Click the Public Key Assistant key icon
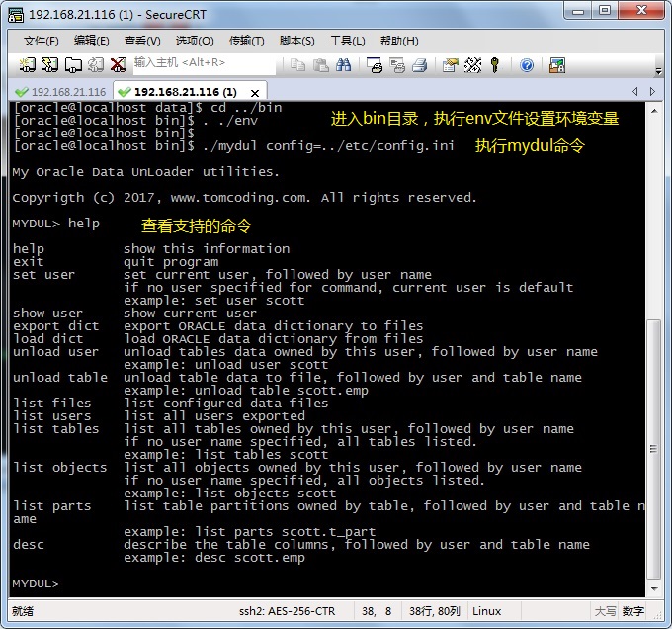The width and height of the screenshot is (672, 629). pos(495,65)
